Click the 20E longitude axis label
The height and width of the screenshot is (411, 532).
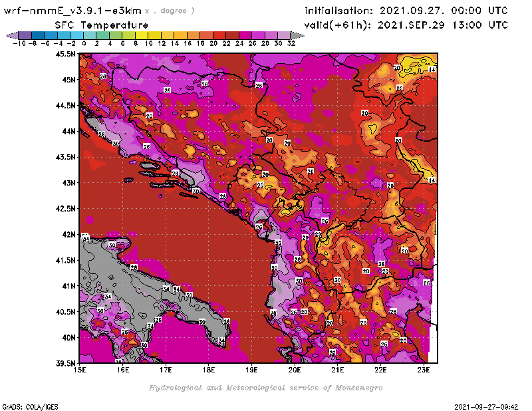pos(295,370)
